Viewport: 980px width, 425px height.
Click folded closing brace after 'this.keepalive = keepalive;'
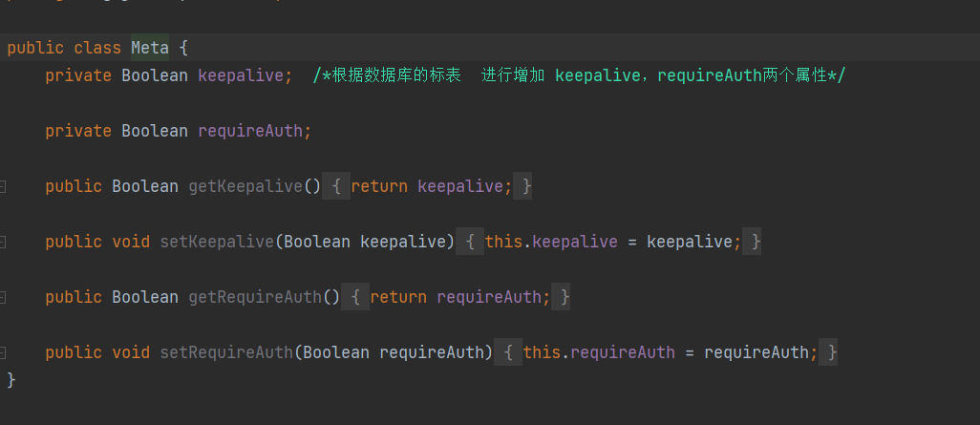[x=756, y=242]
